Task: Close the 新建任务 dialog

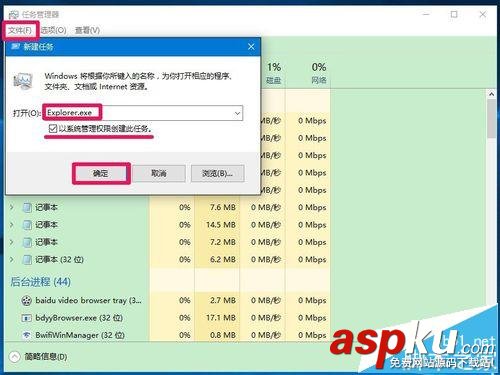Action: [251, 47]
